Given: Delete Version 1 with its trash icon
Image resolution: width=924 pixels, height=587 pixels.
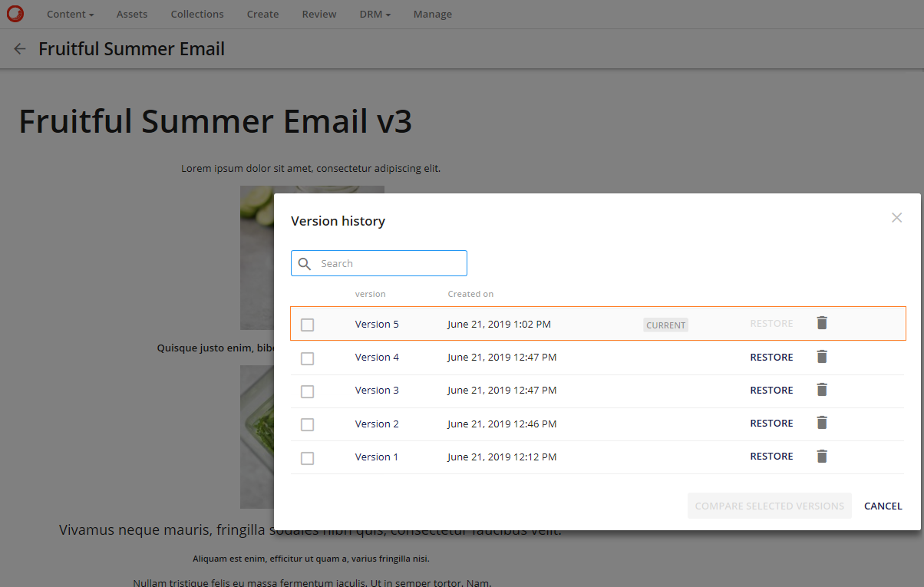Looking at the screenshot, I should coord(821,456).
